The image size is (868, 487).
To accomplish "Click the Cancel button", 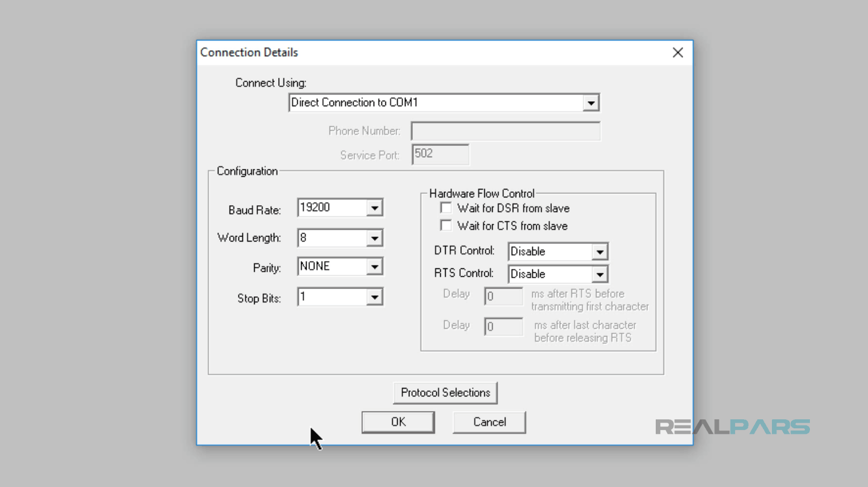I will 489,422.
